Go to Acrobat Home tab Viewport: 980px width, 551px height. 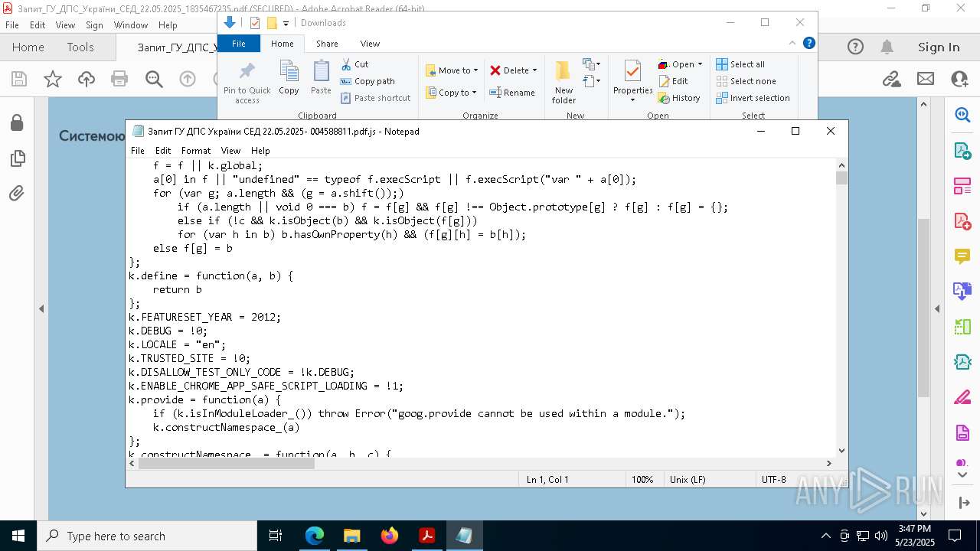coord(28,47)
